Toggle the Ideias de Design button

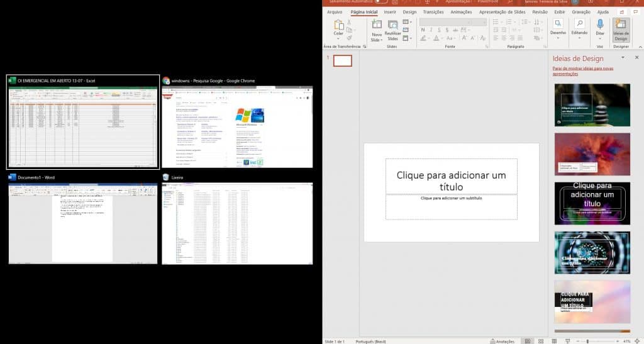[621, 30]
